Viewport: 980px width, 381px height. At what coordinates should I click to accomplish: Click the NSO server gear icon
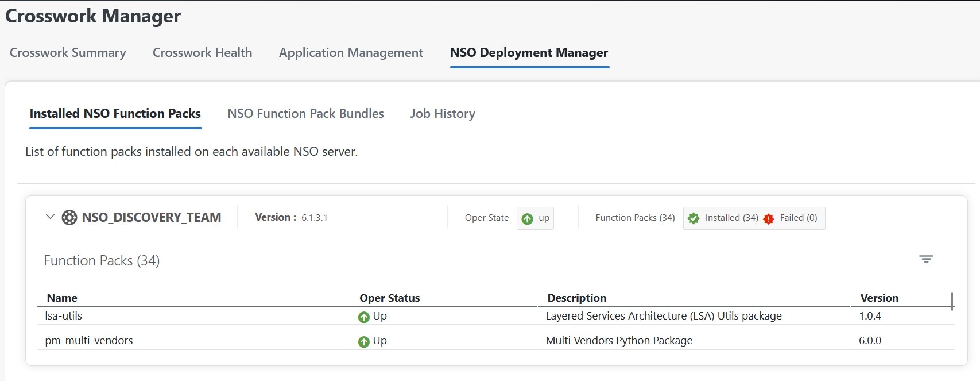pos(69,218)
